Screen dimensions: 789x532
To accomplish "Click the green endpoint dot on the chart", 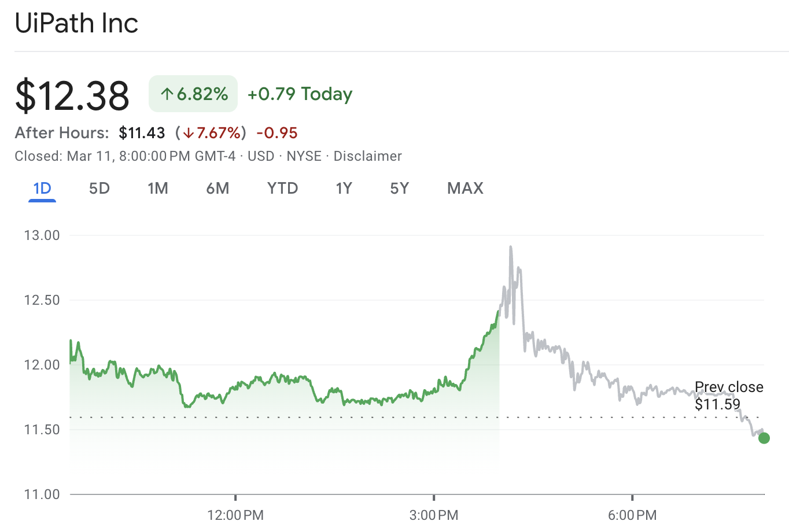I will pyautogui.click(x=764, y=438).
